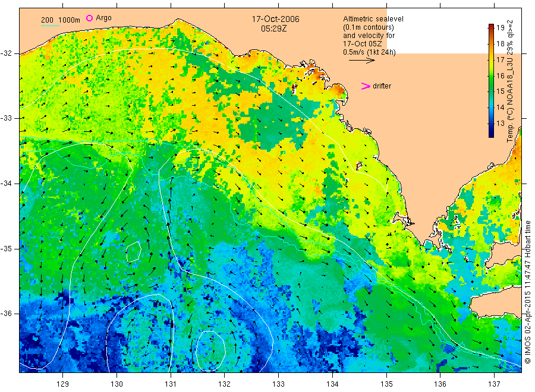This screenshot has height=392, width=535.
Task: Click the cyan isobath line sample in legend
Action: pyautogui.click(x=50, y=26)
